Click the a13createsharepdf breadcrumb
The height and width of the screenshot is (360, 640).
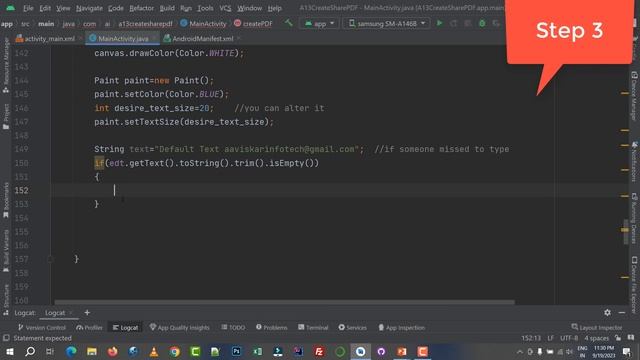point(145,24)
